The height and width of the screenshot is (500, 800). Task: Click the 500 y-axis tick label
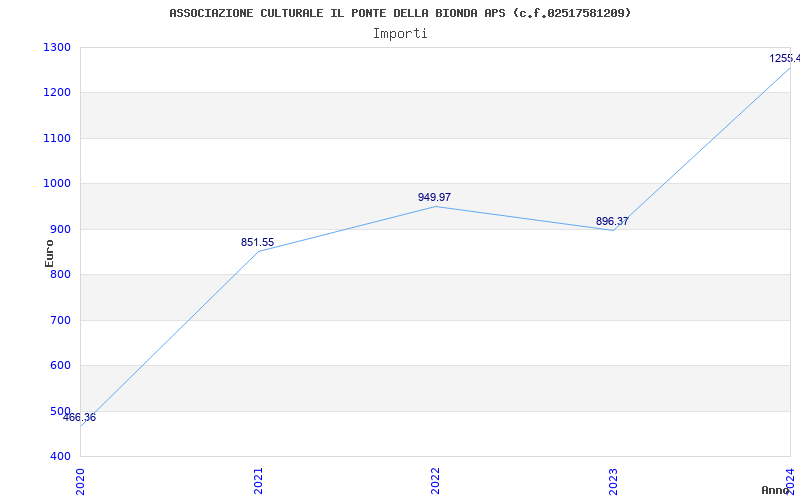(60, 411)
